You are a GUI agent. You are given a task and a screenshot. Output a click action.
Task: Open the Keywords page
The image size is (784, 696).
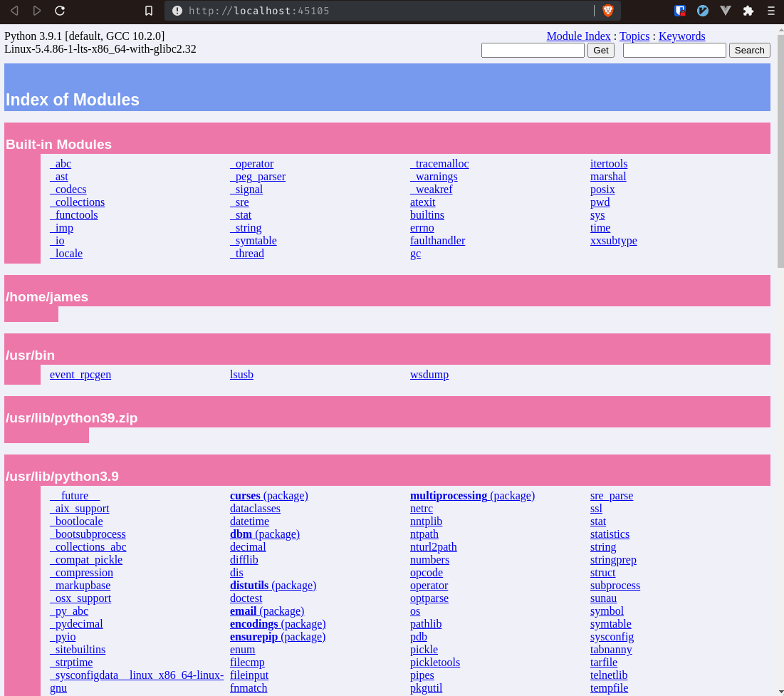(x=681, y=36)
